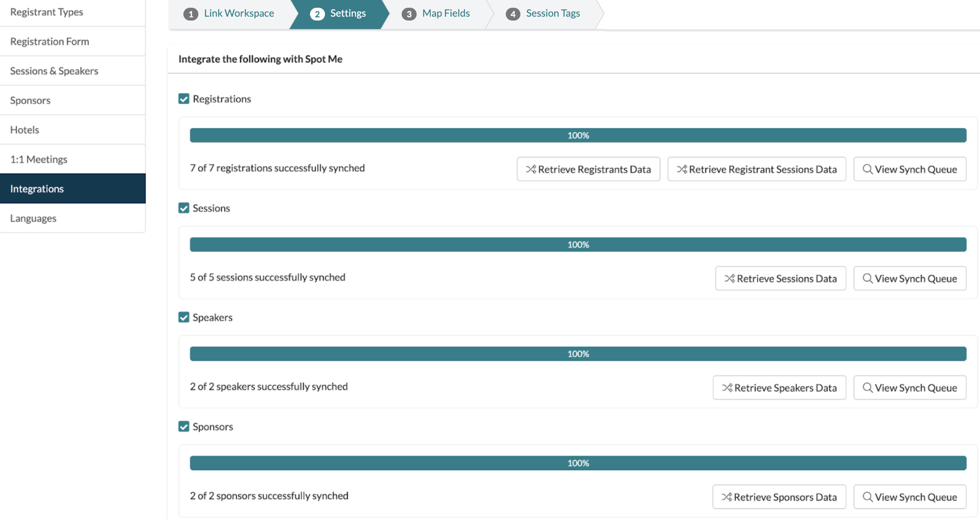Click Retrieve Registrant Sessions Data
Image resolution: width=980 pixels, height=521 pixels.
point(756,169)
